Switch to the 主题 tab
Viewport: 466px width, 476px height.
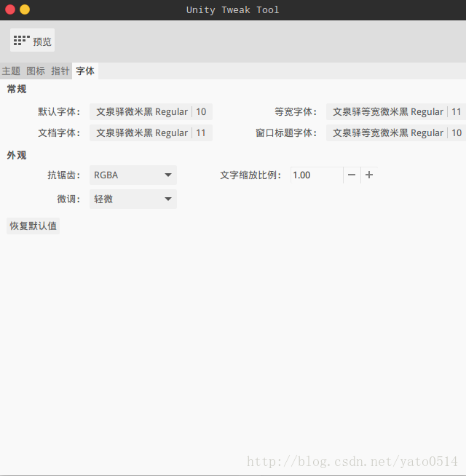pyautogui.click(x=11, y=71)
